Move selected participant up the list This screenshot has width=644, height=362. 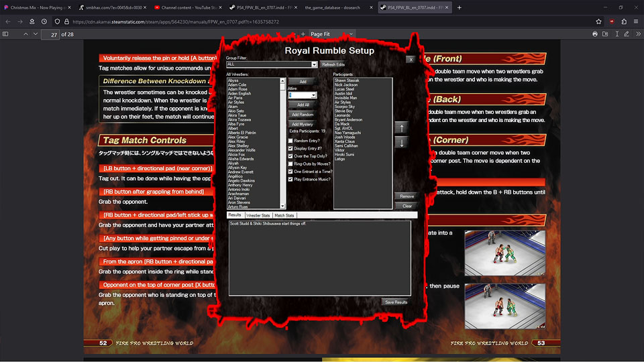coord(402,127)
